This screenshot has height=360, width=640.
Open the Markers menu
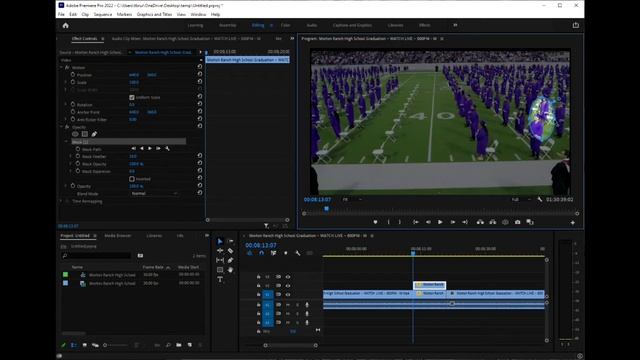124,14
